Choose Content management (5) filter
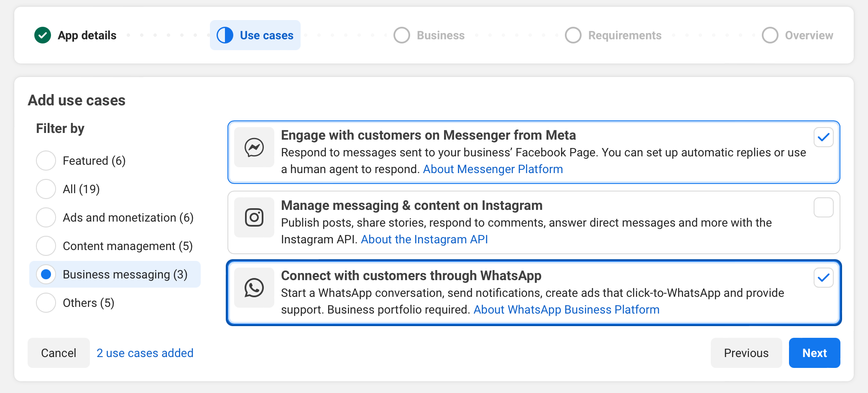868x393 pixels. tap(46, 246)
